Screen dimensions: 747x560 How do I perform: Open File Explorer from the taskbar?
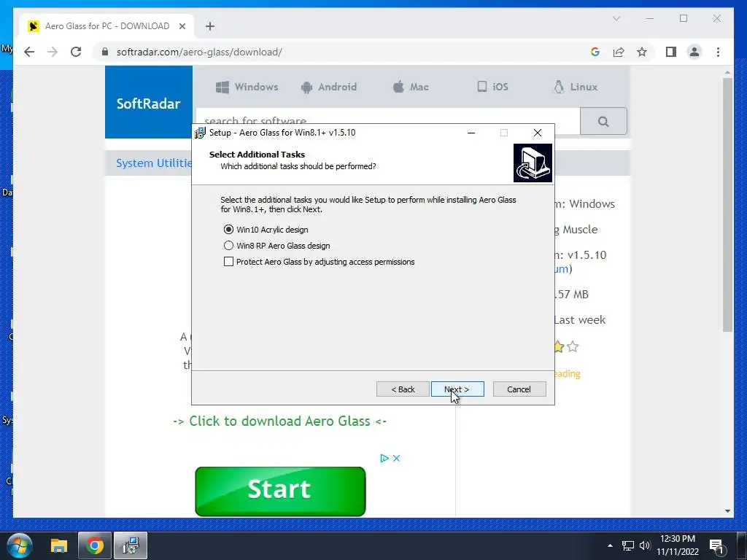tap(59, 545)
